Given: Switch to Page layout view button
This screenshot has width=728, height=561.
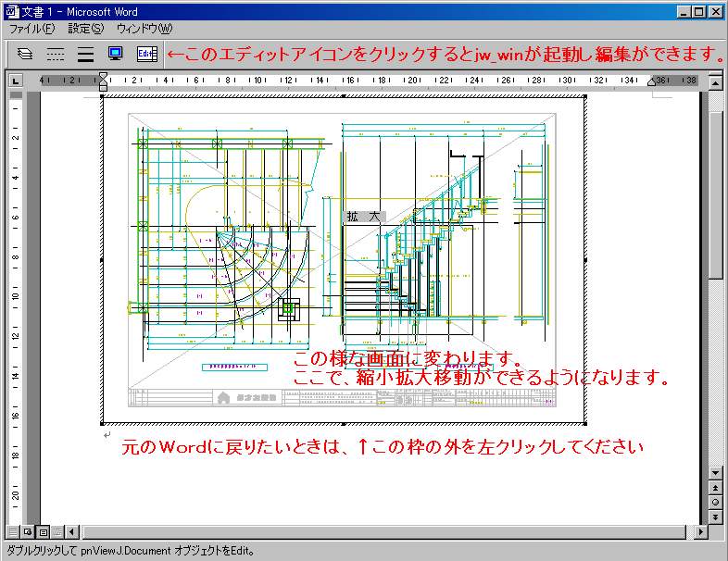Looking at the screenshot, I should coord(43,531).
